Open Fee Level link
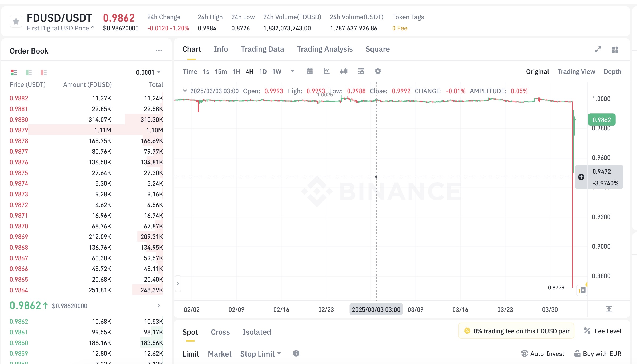 pos(608,331)
